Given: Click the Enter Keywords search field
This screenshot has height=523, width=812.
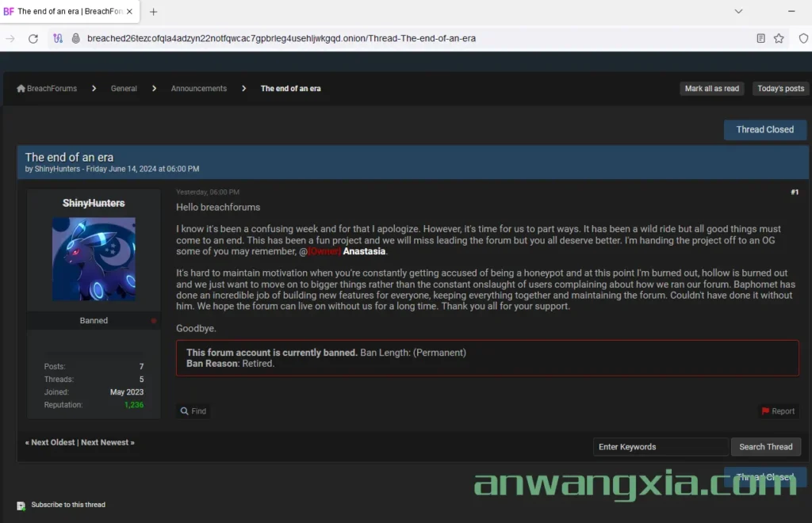Looking at the screenshot, I should pyautogui.click(x=661, y=447).
